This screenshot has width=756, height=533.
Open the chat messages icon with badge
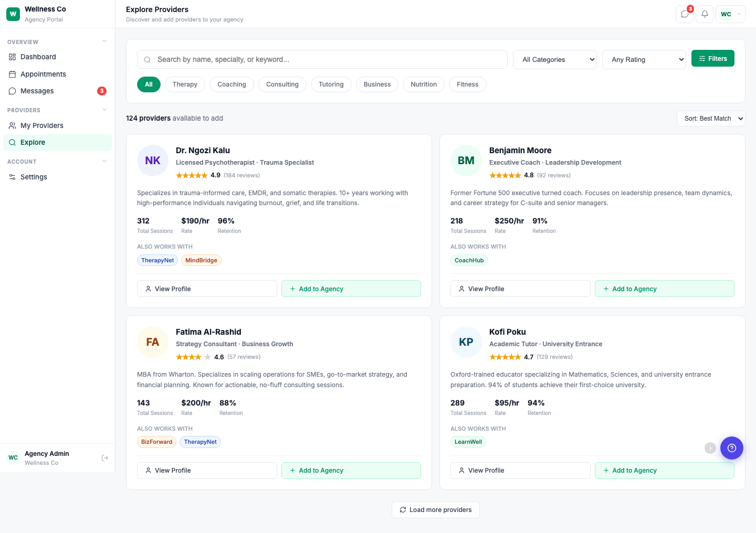coord(684,14)
